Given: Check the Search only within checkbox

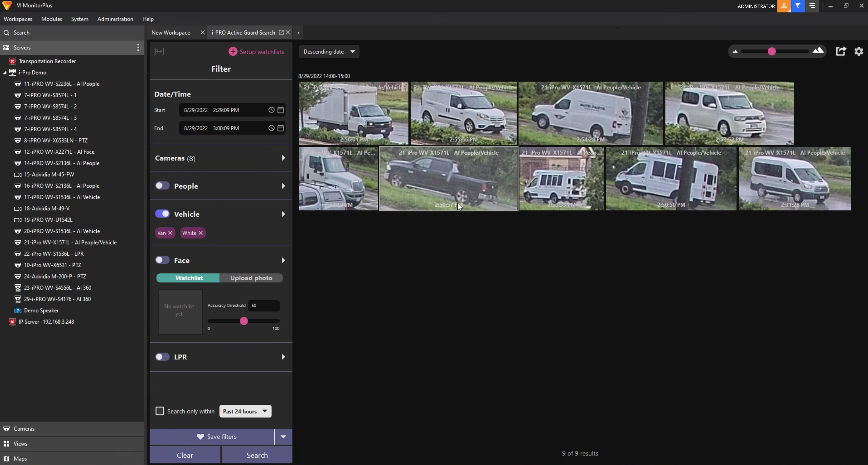Looking at the screenshot, I should [x=160, y=411].
